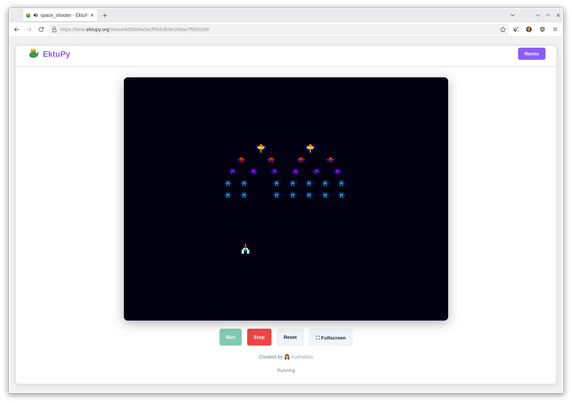The width and height of the screenshot is (572, 403).
Task: Go forward with browser forward arrow
Action: (x=29, y=30)
